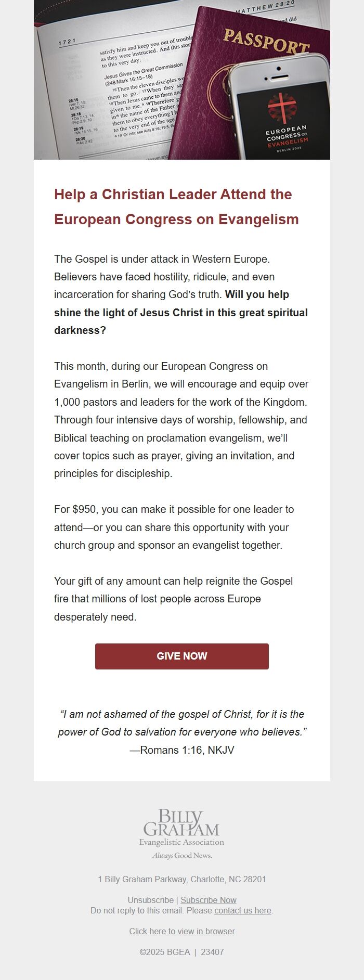Image resolution: width=364 pixels, height=980 pixels.
Task: Click the paragraph starting 'This month, during'
Action: 181,420
